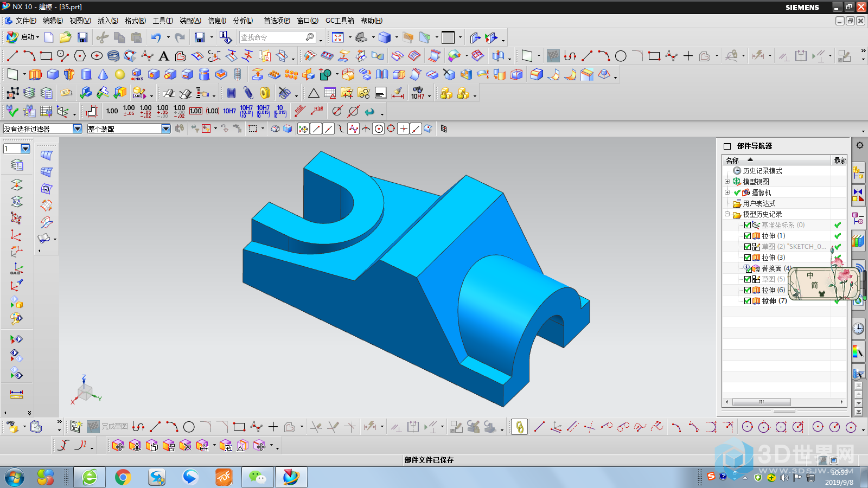Select 历史记录模式 in the navigator
This screenshot has height=488, width=868.
point(762,171)
